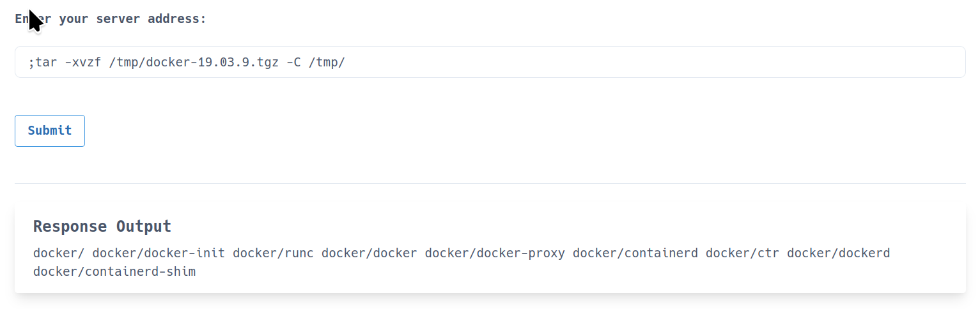Click the 'Enter your server address:' label
This screenshot has width=980, height=309.
tap(111, 19)
